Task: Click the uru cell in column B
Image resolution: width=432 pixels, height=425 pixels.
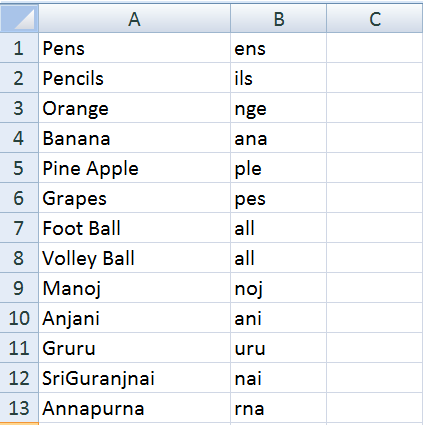Action: point(278,348)
